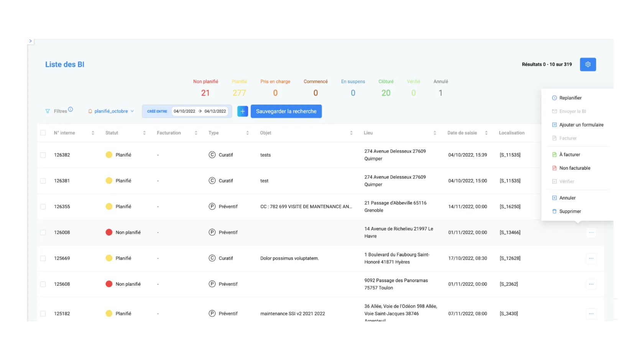Screen dimensions: 644x362
Task: Click the yellow Planifié status dot for 126381
Action: tap(109, 180)
